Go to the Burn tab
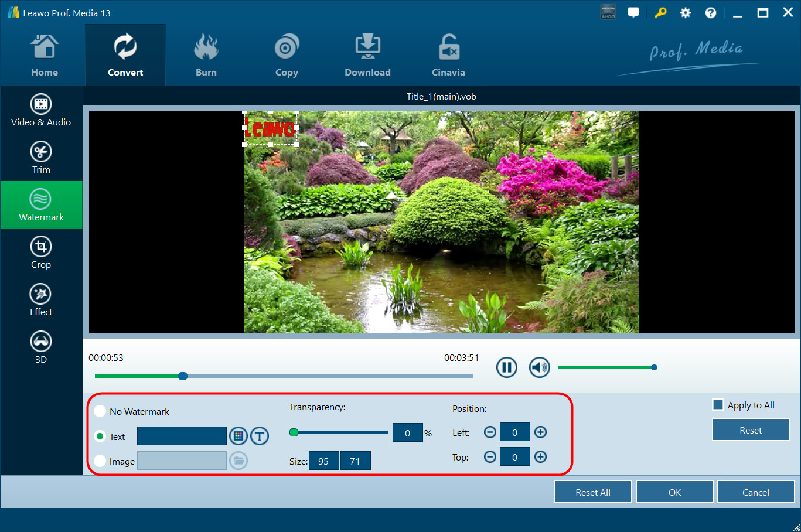 click(x=206, y=56)
